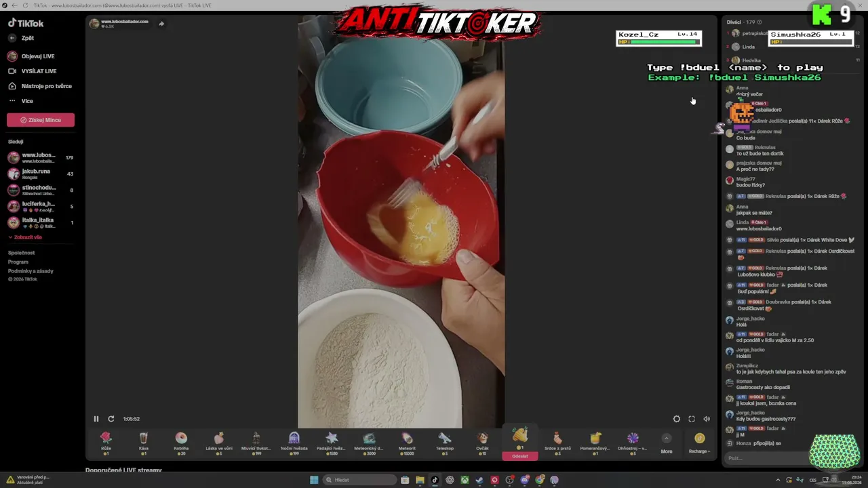
Task: Open the Windows Start menu
Action: (x=314, y=480)
